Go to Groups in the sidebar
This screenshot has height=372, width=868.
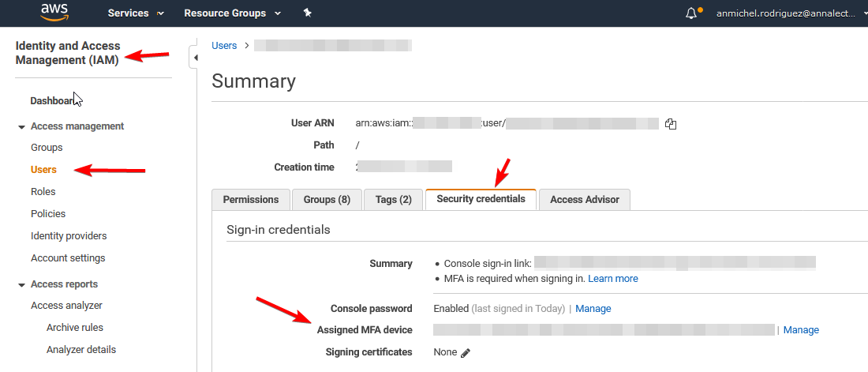[47, 148]
